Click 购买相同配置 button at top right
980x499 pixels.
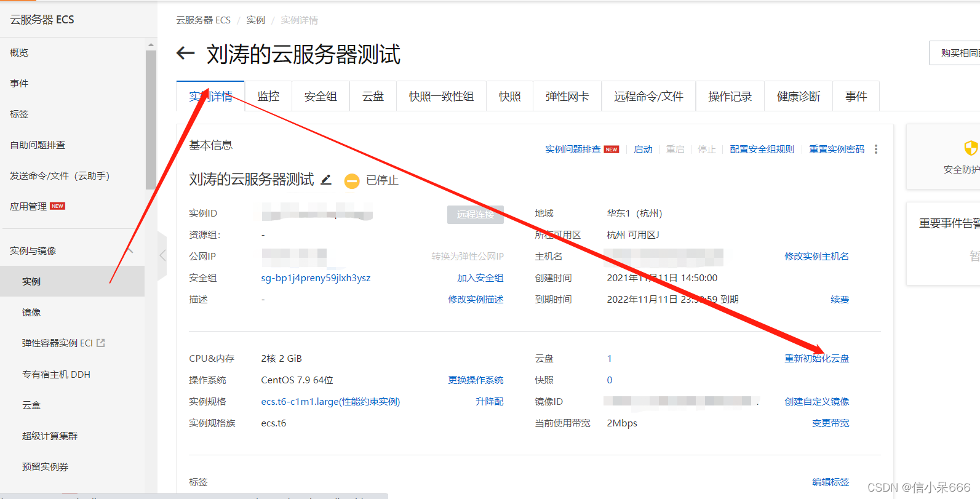click(x=954, y=53)
